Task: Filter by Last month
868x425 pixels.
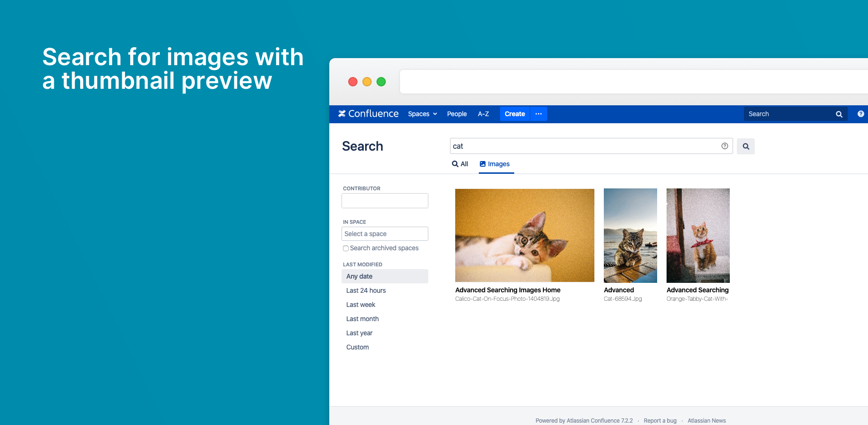Action: (362, 319)
